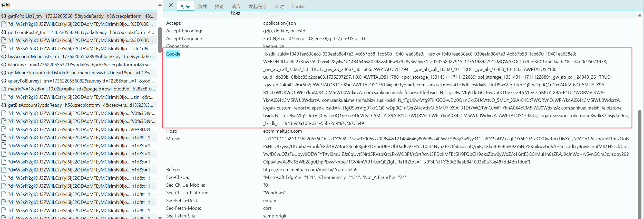Click the Accept header name
644x219 pixels.
[x=174, y=23]
